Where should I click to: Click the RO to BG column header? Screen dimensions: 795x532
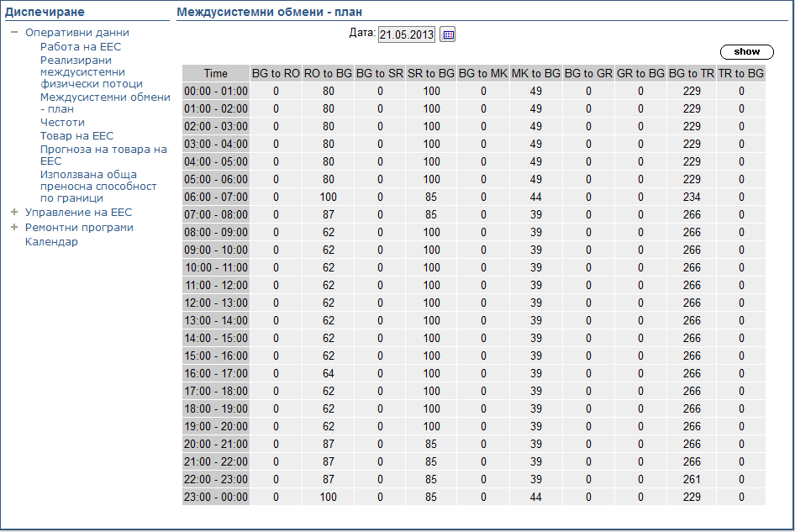coord(328,74)
